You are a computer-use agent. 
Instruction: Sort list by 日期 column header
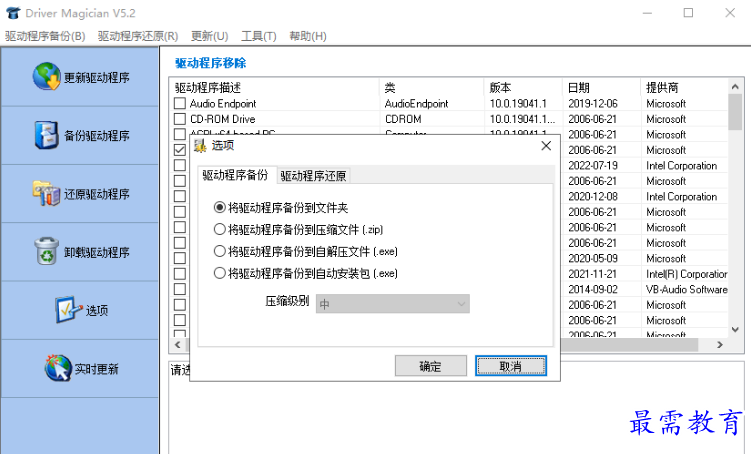pyautogui.click(x=601, y=88)
